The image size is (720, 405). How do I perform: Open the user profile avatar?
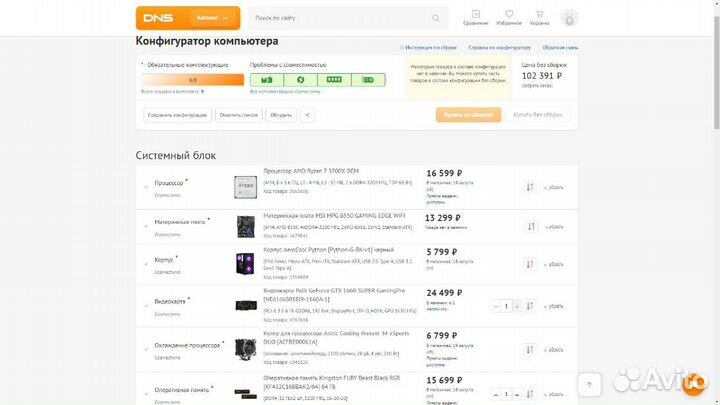pyautogui.click(x=569, y=18)
